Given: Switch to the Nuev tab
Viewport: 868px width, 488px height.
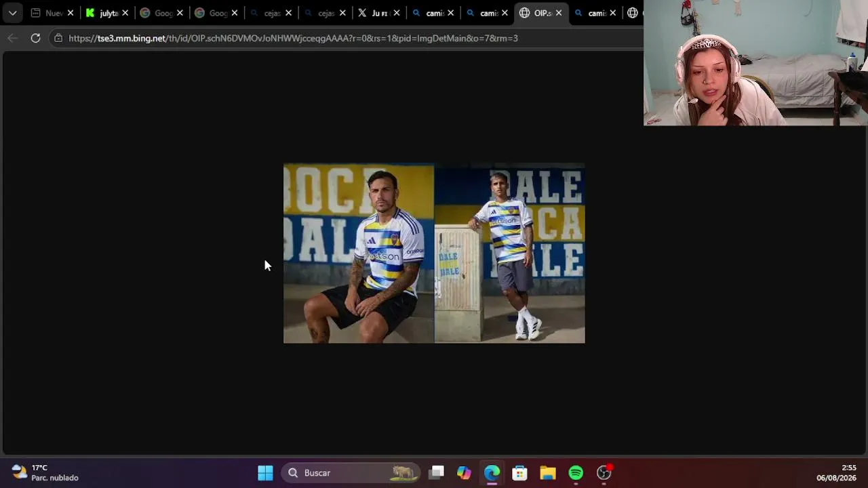Looking at the screenshot, I should tap(52, 13).
